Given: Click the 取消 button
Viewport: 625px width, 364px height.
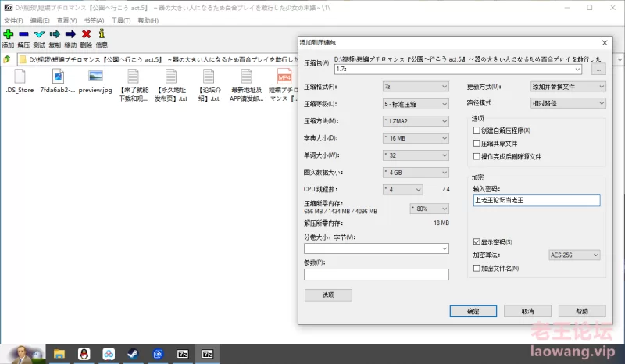Looking at the screenshot, I should click(x=527, y=311).
